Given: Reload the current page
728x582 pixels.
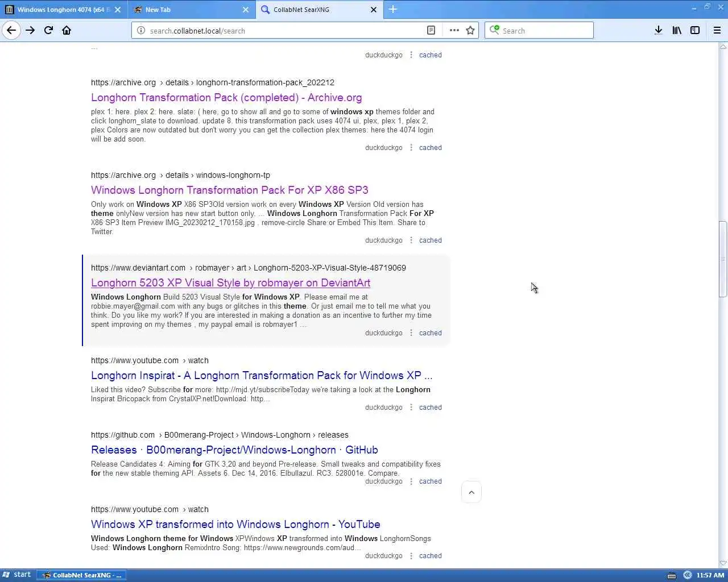Looking at the screenshot, I should click(x=48, y=30).
